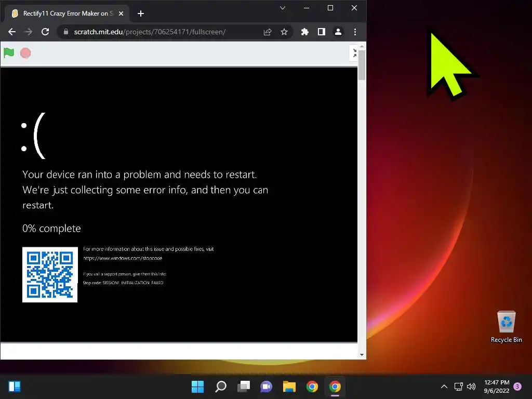The width and height of the screenshot is (532, 399).
Task: Open Chrome three-dot menu
Action: (x=355, y=32)
